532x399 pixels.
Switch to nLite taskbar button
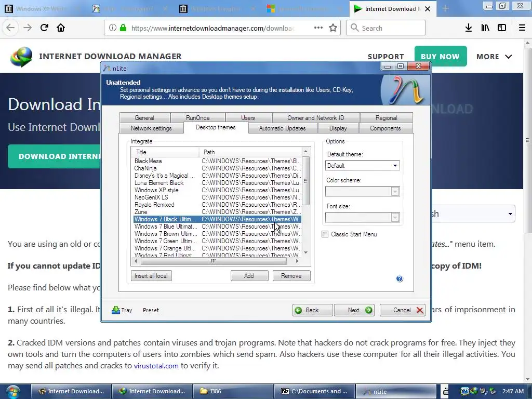click(395, 391)
